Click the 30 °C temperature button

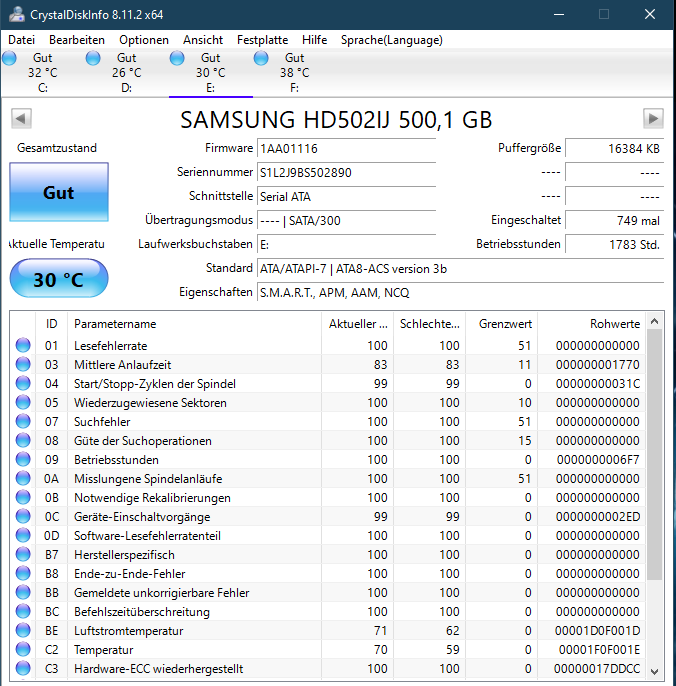coord(59,279)
